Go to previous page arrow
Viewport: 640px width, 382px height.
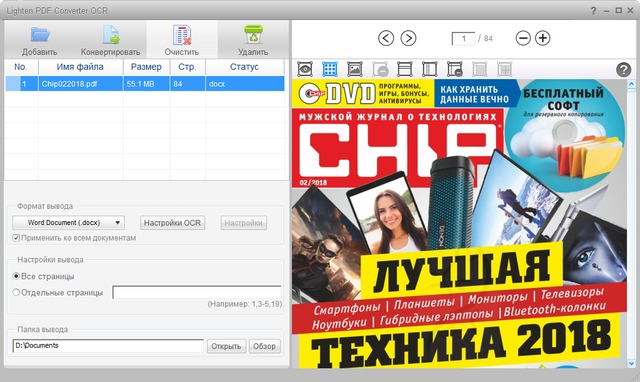(x=386, y=38)
